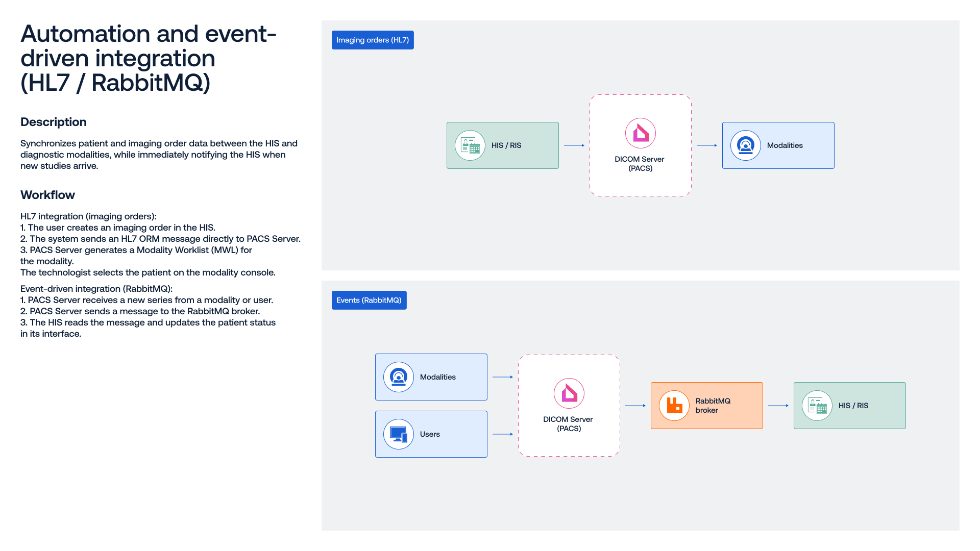This screenshot has width=980, height=551.
Task: Click 'Event-driven integration (RabbitMQ):' line
Action: [x=96, y=289]
